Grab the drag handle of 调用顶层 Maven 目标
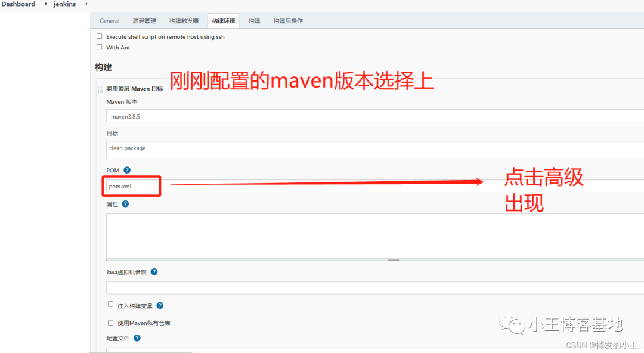This screenshot has height=353, width=644. (101, 89)
